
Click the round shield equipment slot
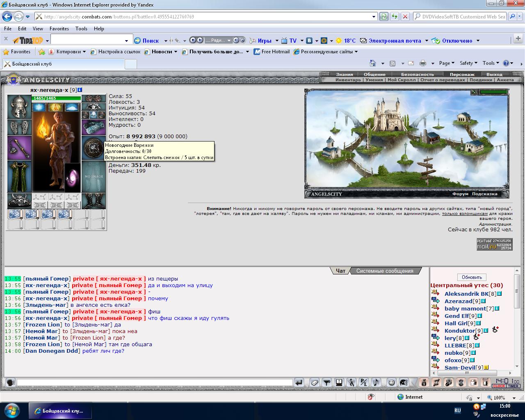pyautogui.click(x=94, y=148)
